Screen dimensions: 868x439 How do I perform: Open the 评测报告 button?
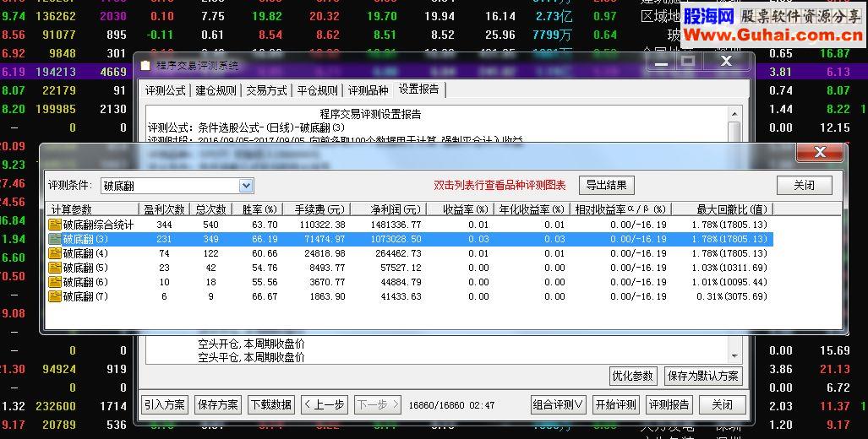point(669,404)
